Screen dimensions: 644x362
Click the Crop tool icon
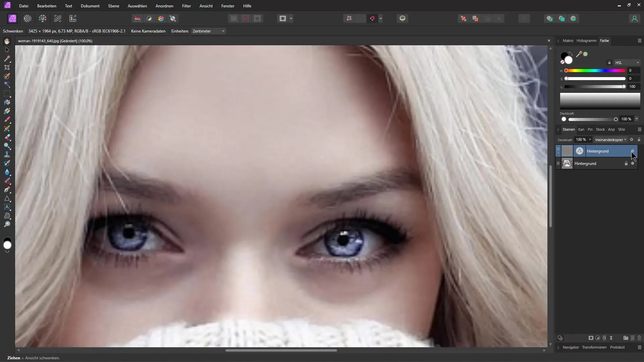point(7,67)
